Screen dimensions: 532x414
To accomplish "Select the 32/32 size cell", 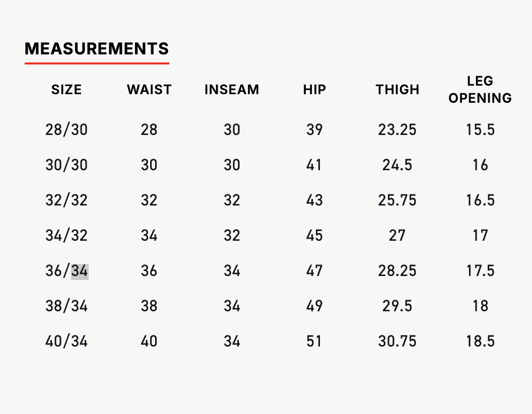I will [66, 200].
